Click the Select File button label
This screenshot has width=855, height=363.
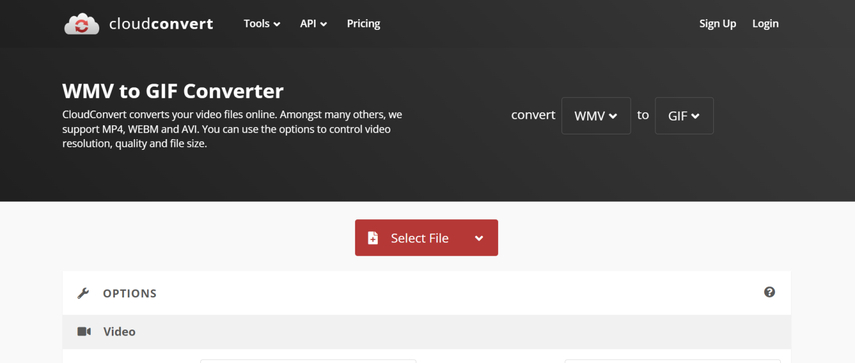(419, 238)
